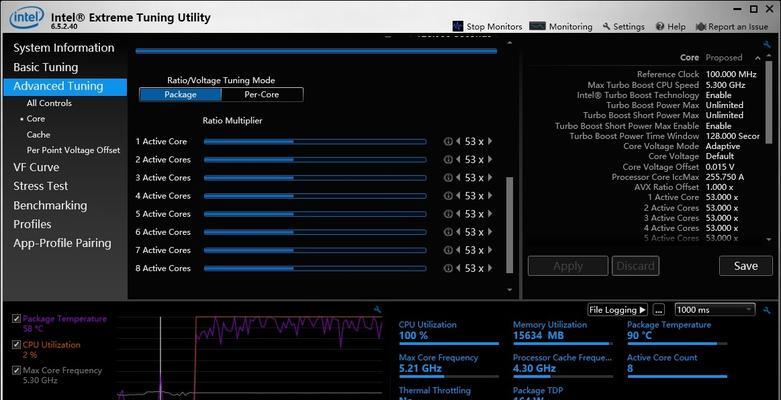The image size is (781, 400).
Task: Open App-Profile Pairing section
Action: pos(62,243)
